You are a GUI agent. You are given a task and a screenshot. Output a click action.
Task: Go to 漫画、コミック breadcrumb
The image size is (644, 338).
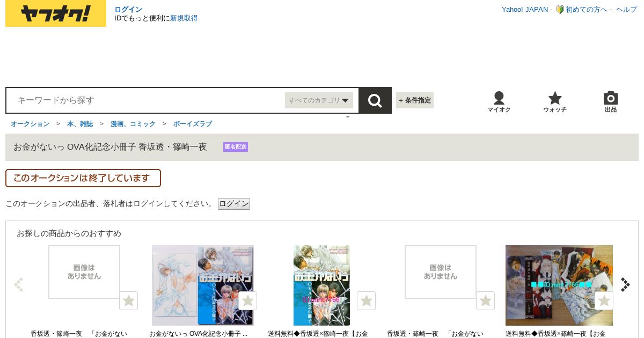point(133,124)
